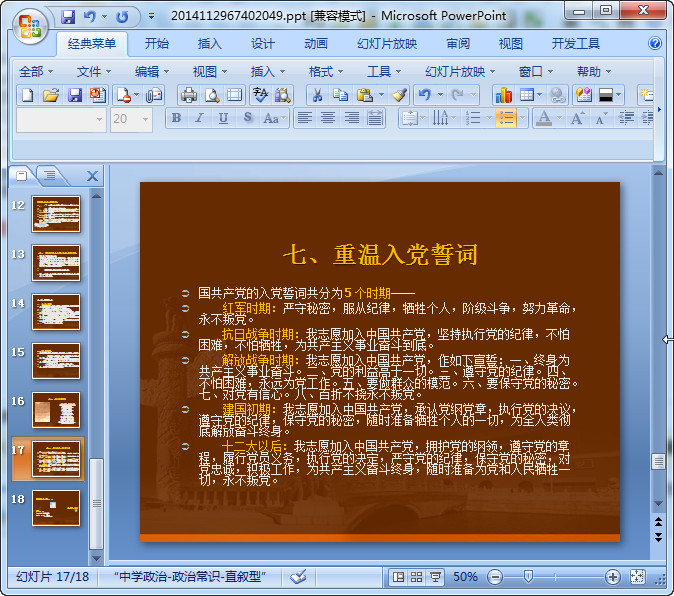Toggle underline formatting

223,118
